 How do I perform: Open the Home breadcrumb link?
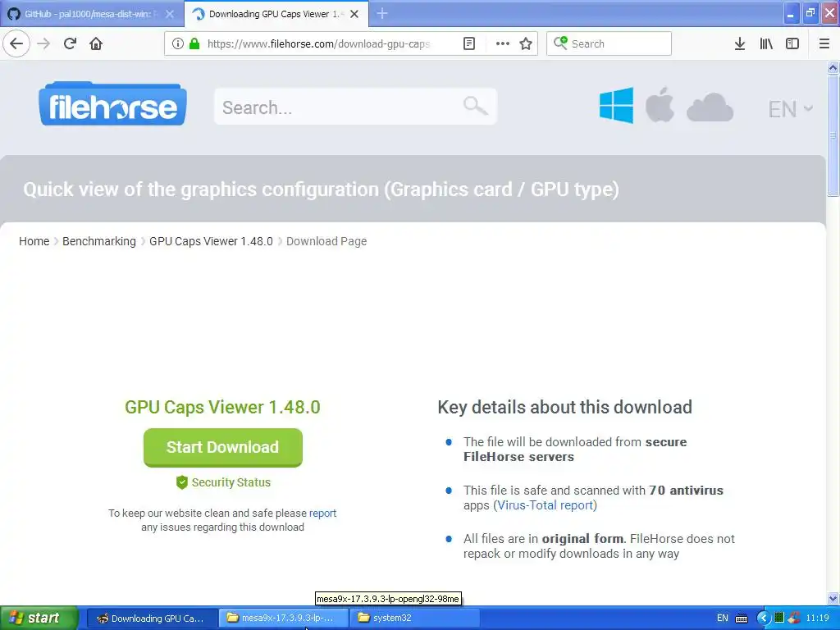pyautogui.click(x=34, y=241)
